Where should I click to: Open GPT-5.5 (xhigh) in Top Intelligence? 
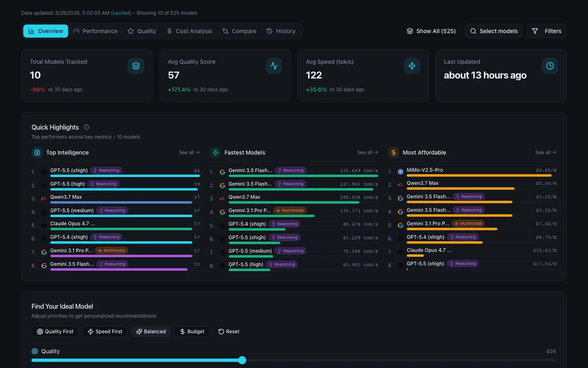[69, 171]
